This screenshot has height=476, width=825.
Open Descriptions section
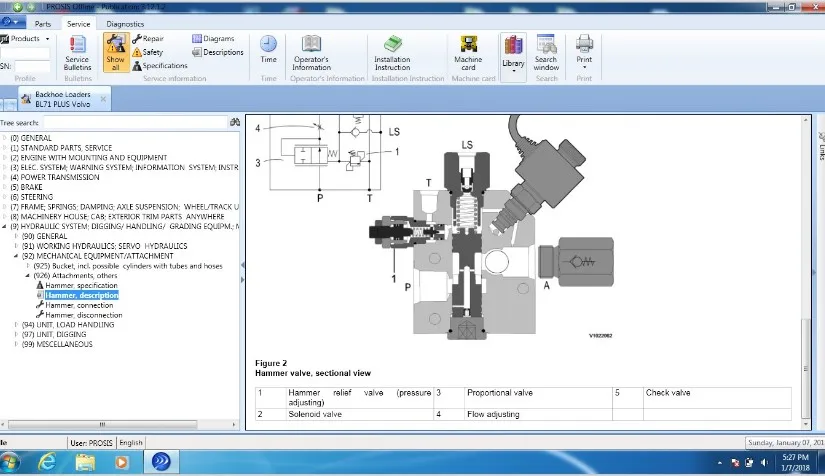click(x=218, y=52)
